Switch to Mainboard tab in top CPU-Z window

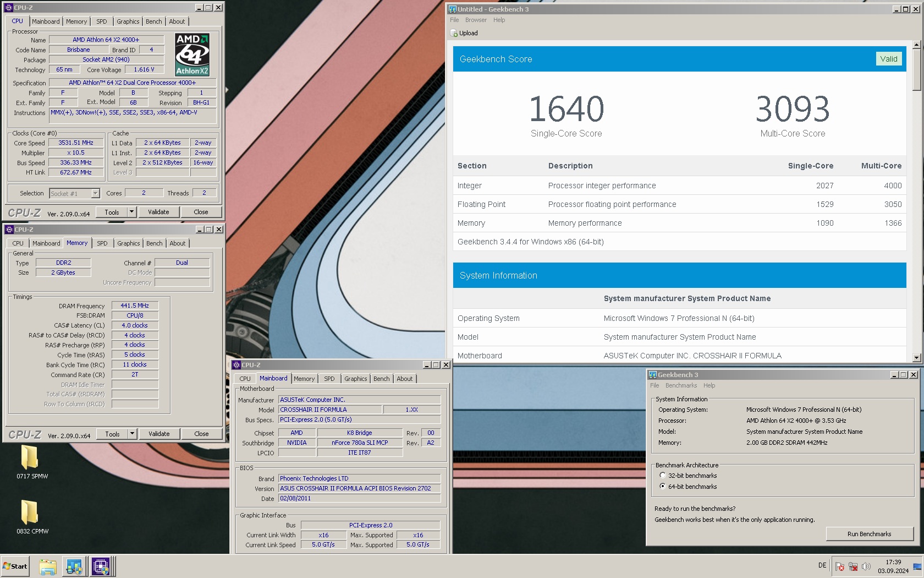click(x=46, y=21)
